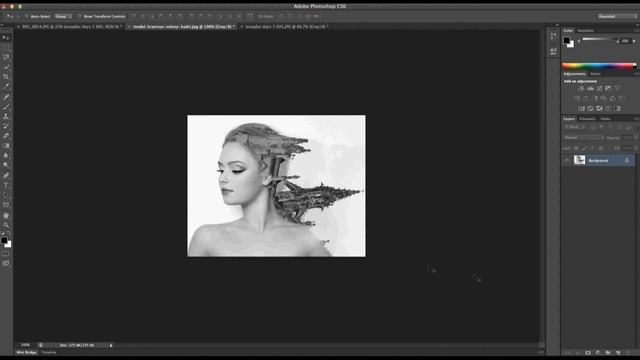
Task: Select the Healing Brush tool
Action: point(6,97)
